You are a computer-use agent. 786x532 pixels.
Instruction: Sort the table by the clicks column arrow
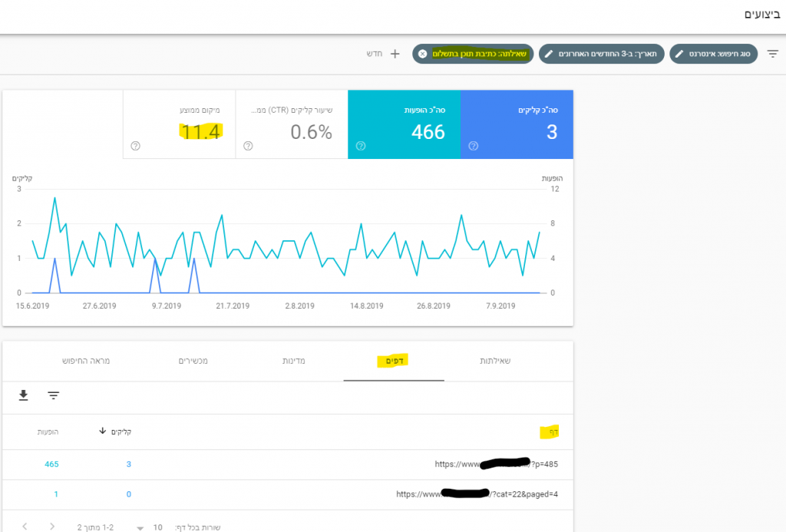pos(103,431)
